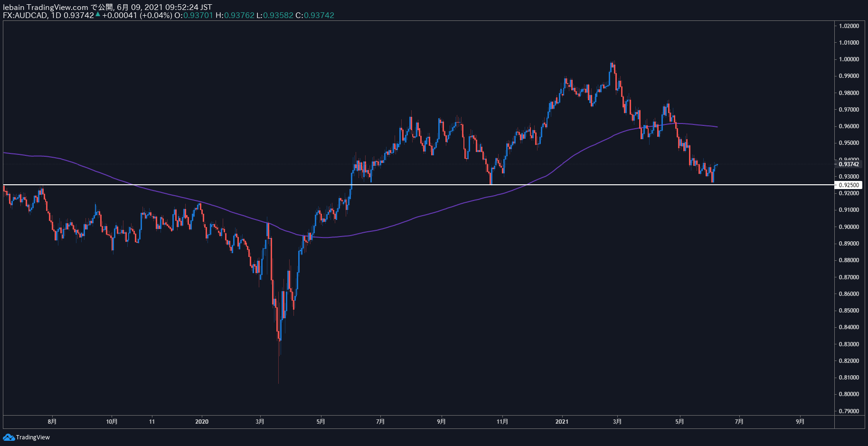
Task: Click the FX:AUDCAD symbol name
Action: 25,15
